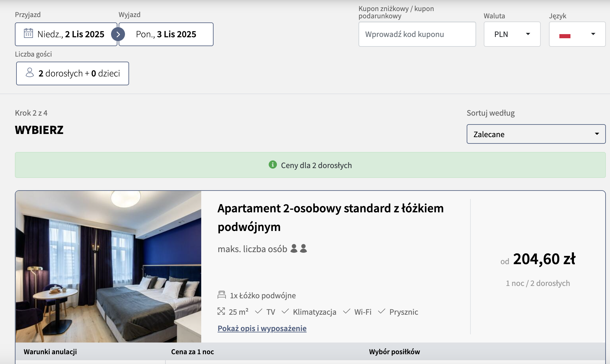
Task: Click the Cena za 1 noc column header
Action: click(192, 352)
